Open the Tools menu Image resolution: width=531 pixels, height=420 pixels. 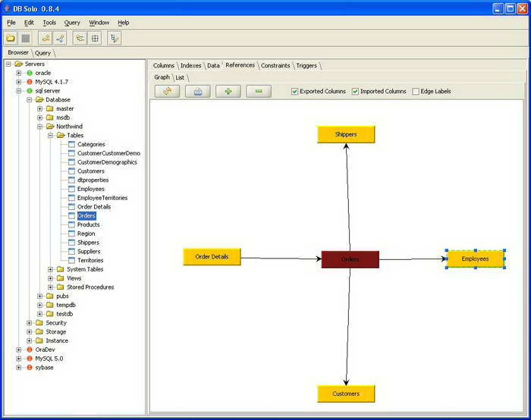[x=49, y=23]
